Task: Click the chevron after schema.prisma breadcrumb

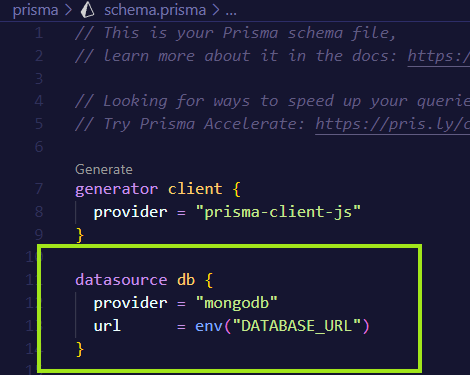Action: 216,10
